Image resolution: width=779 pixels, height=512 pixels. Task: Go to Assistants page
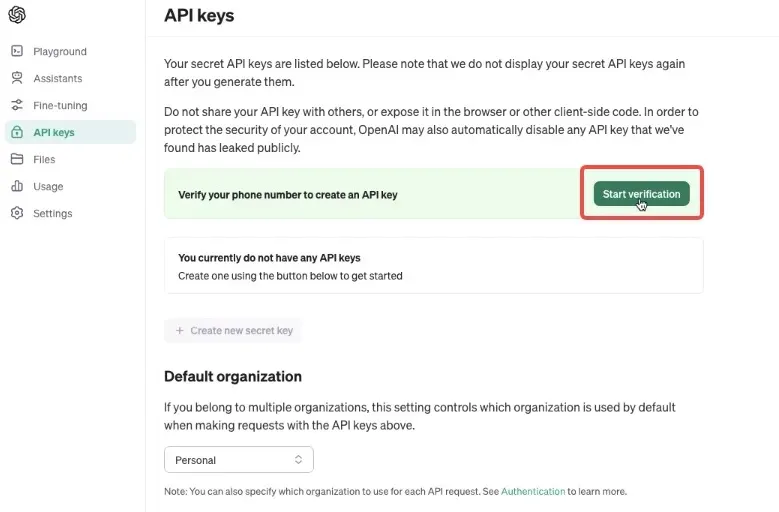click(58, 78)
